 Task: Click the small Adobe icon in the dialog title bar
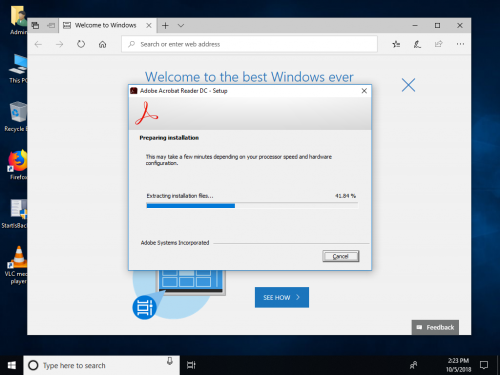pos(134,91)
